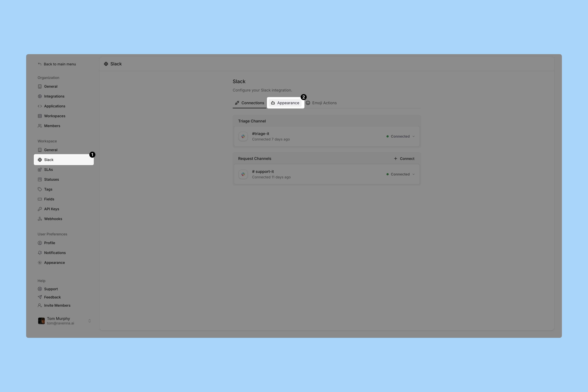Switch to the Emoji Actions tab
Viewport: 588px width, 392px height.
click(321, 103)
